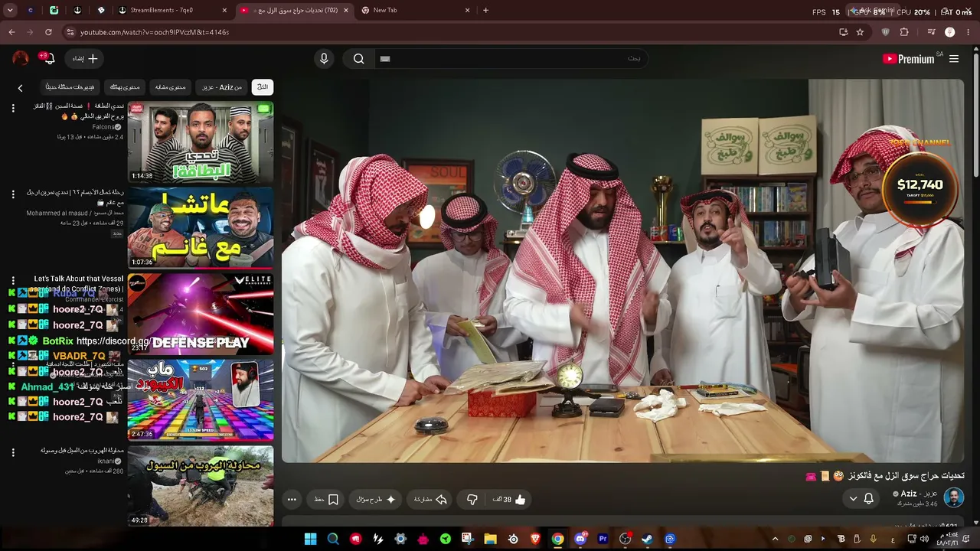The height and width of the screenshot is (551, 980).
Task: Open the subscription bell notification dropdown
Action: 861,498
